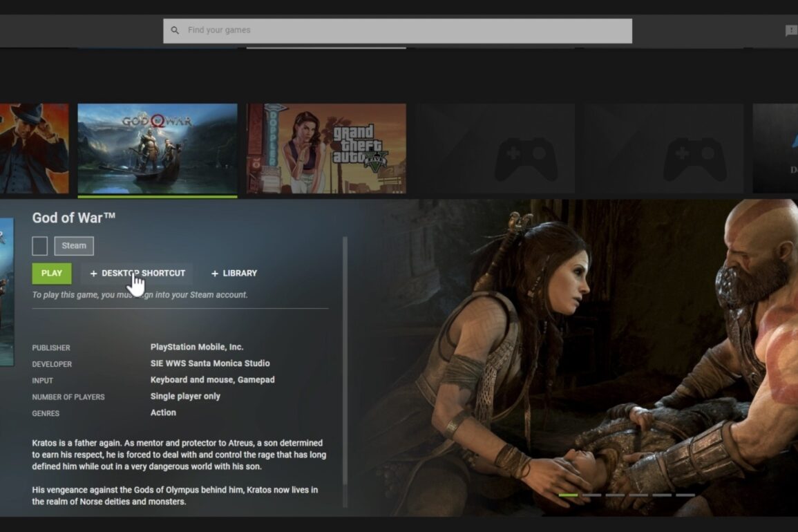The height and width of the screenshot is (532, 798).
Task: Click the empty store icon box beside Steam
Action: coord(39,246)
